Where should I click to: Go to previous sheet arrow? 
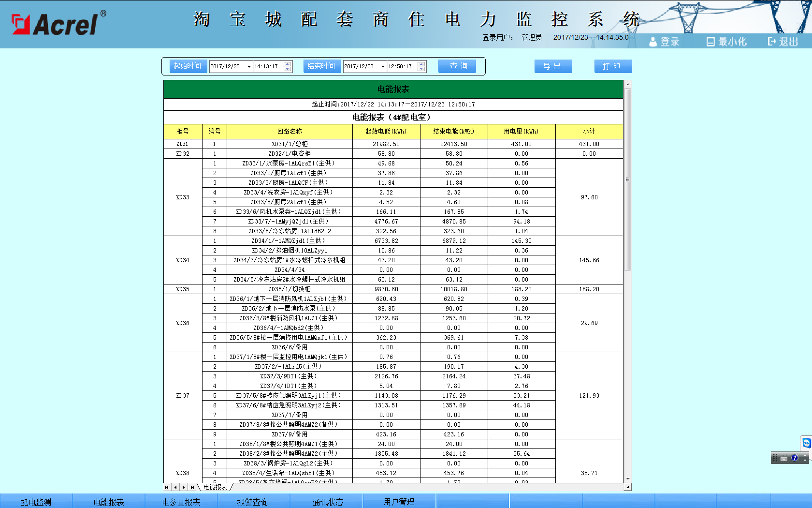point(175,487)
